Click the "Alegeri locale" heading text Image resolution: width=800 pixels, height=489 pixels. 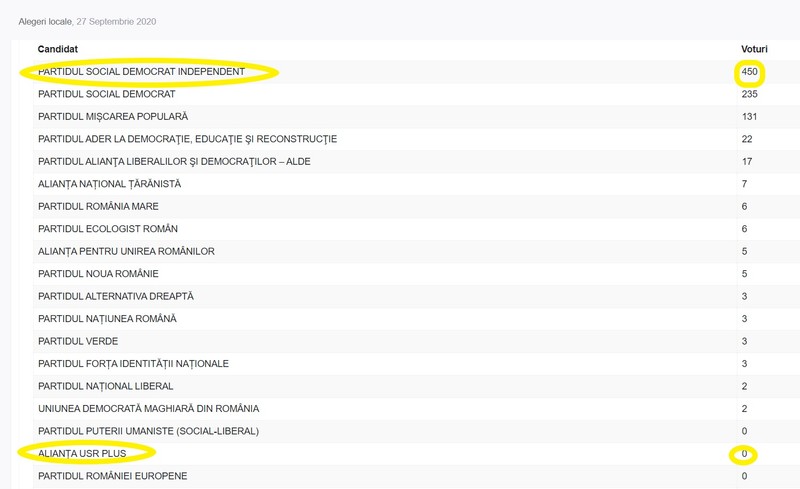point(45,21)
